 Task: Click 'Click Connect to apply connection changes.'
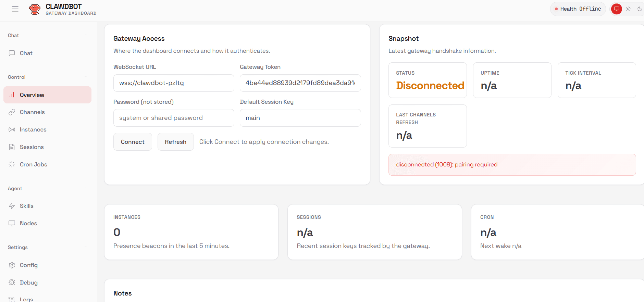pyautogui.click(x=264, y=142)
